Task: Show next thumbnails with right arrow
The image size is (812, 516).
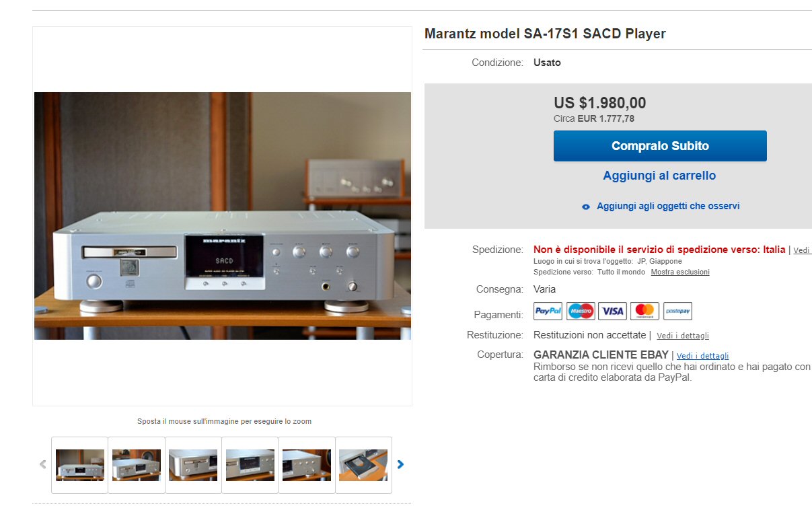Action: pos(401,464)
